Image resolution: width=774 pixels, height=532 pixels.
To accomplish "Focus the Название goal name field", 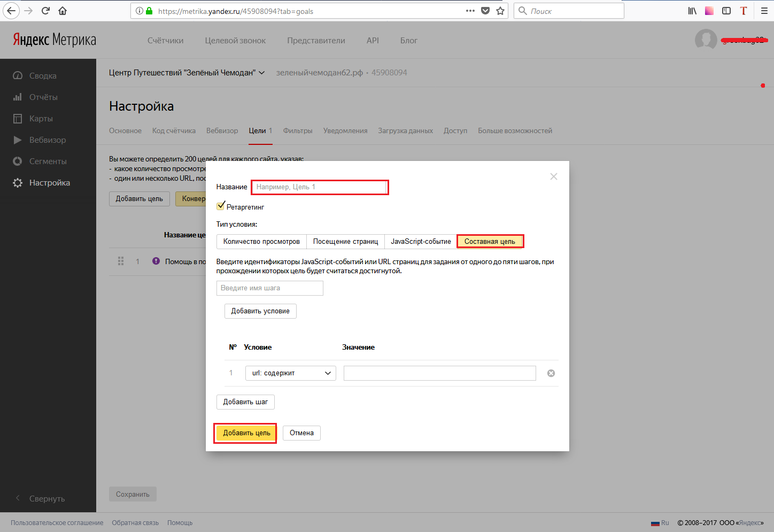I will coord(320,187).
